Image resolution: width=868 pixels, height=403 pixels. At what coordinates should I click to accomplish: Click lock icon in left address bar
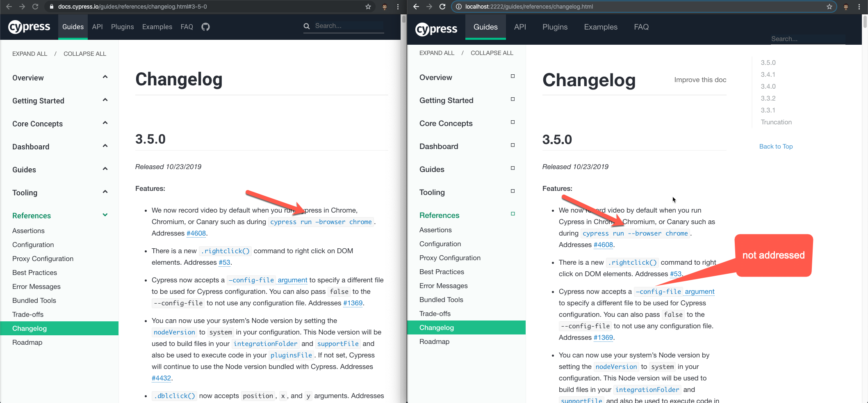(51, 7)
